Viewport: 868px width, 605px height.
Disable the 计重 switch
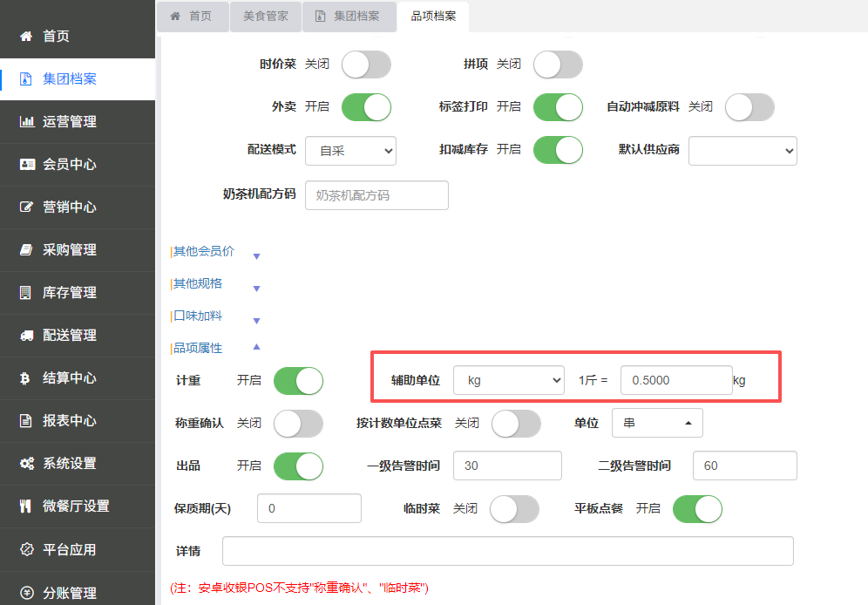298,381
